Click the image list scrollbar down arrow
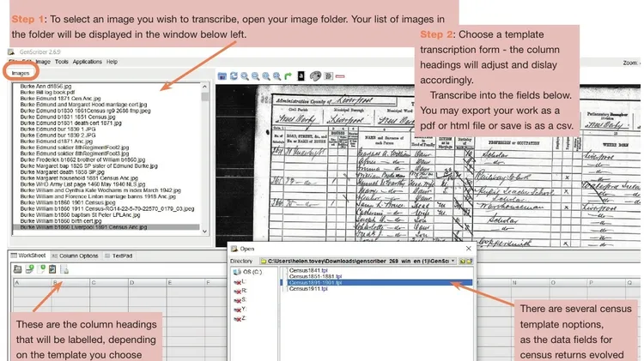 [204, 232]
